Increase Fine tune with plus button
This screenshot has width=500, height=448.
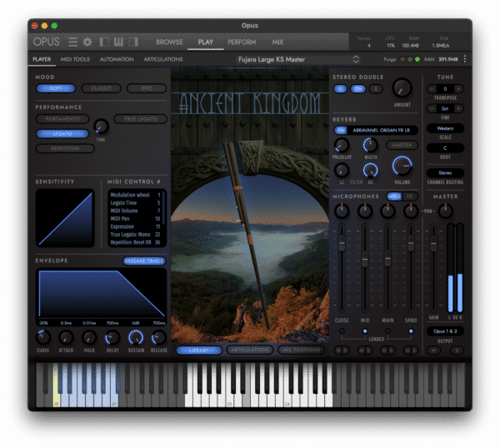pos(458,108)
